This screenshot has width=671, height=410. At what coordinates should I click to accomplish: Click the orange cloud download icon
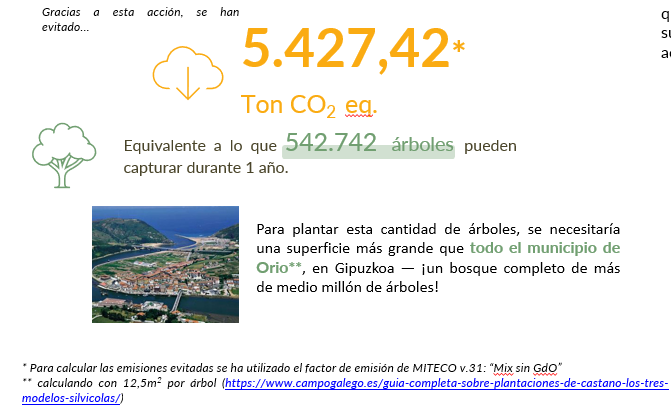[x=187, y=72]
